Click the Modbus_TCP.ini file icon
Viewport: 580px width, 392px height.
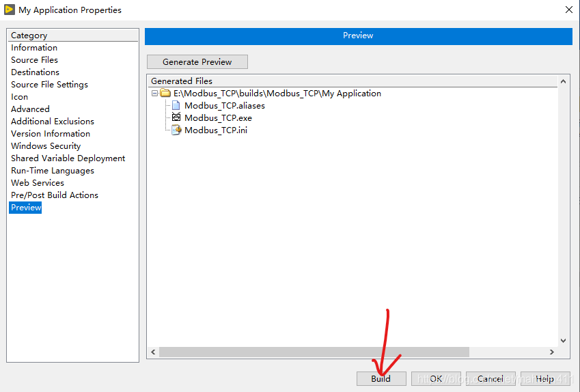pos(176,130)
